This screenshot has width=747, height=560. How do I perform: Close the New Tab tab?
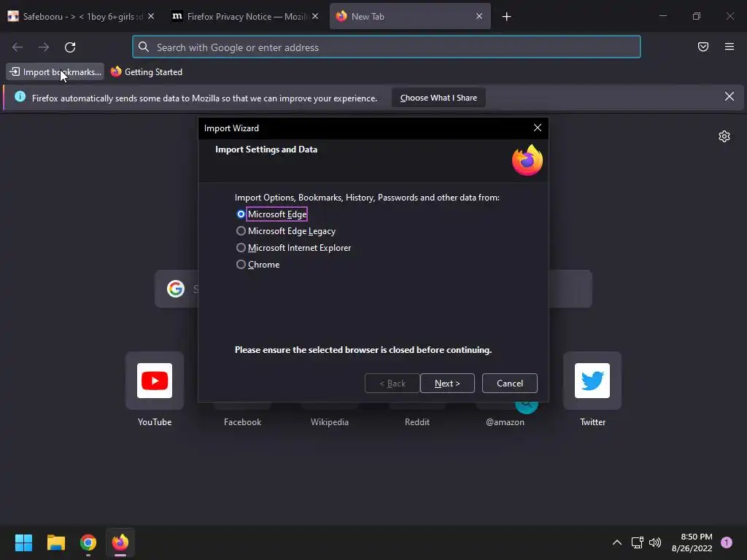pyautogui.click(x=479, y=16)
